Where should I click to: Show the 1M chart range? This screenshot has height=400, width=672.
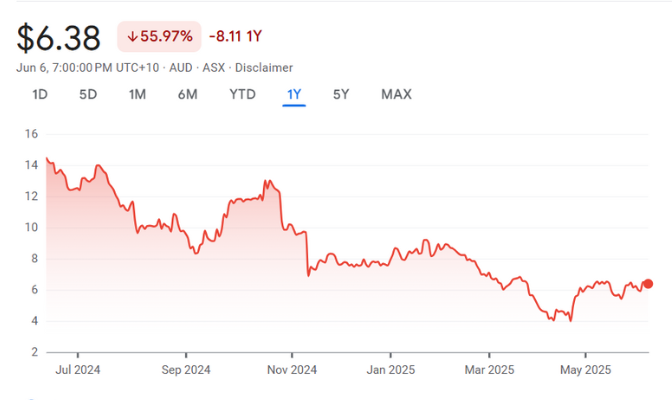[137, 95]
